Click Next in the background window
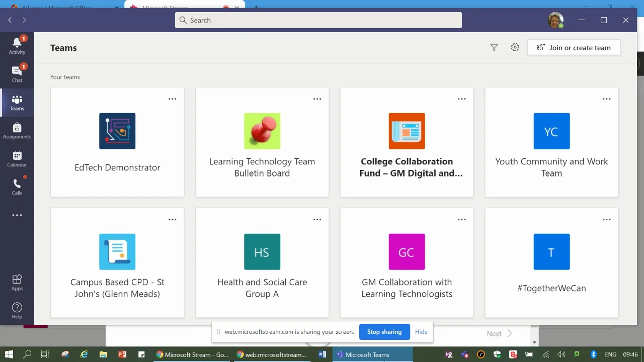 [x=499, y=334]
